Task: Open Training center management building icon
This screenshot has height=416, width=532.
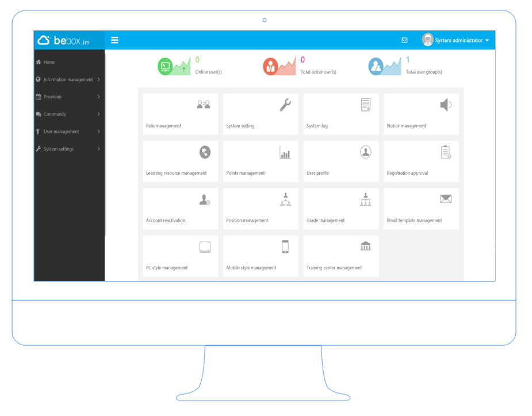Action: tap(366, 246)
